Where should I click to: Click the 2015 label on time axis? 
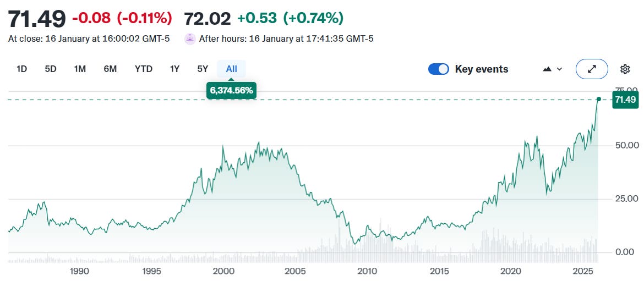coord(439,271)
